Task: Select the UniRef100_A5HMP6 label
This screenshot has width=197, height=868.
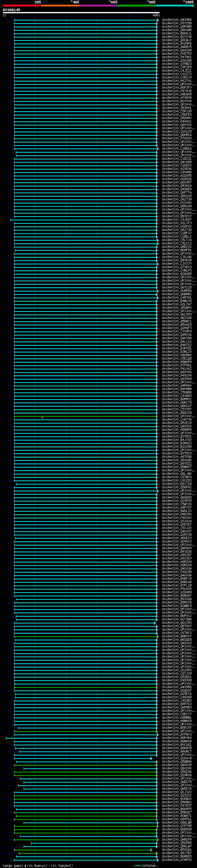Action: click(177, 430)
